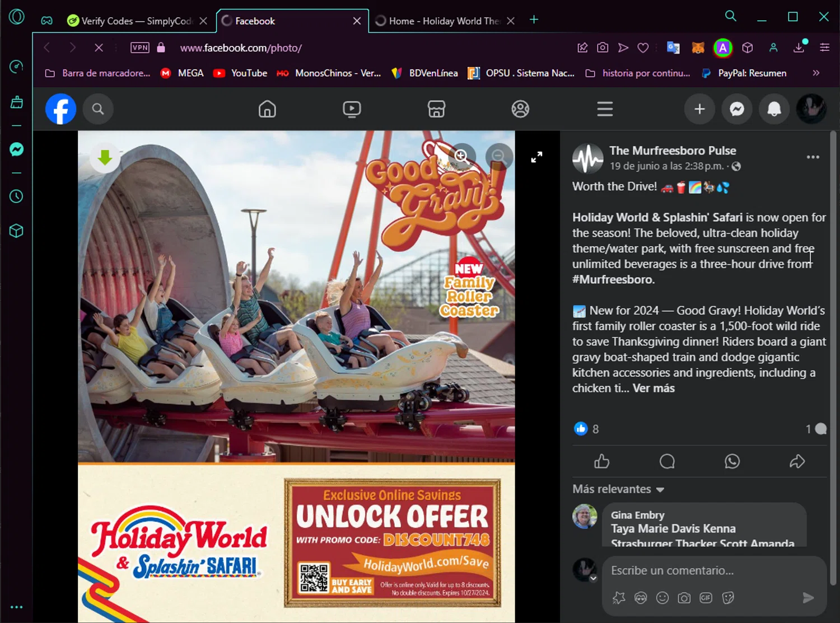Open Gina Embry's profile

pyautogui.click(x=637, y=515)
